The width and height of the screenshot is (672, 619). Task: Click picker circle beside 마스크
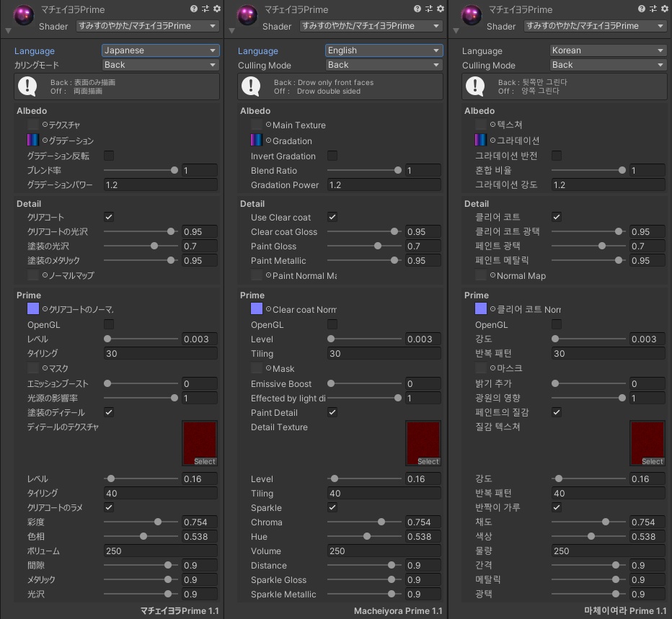pyautogui.click(x=493, y=368)
